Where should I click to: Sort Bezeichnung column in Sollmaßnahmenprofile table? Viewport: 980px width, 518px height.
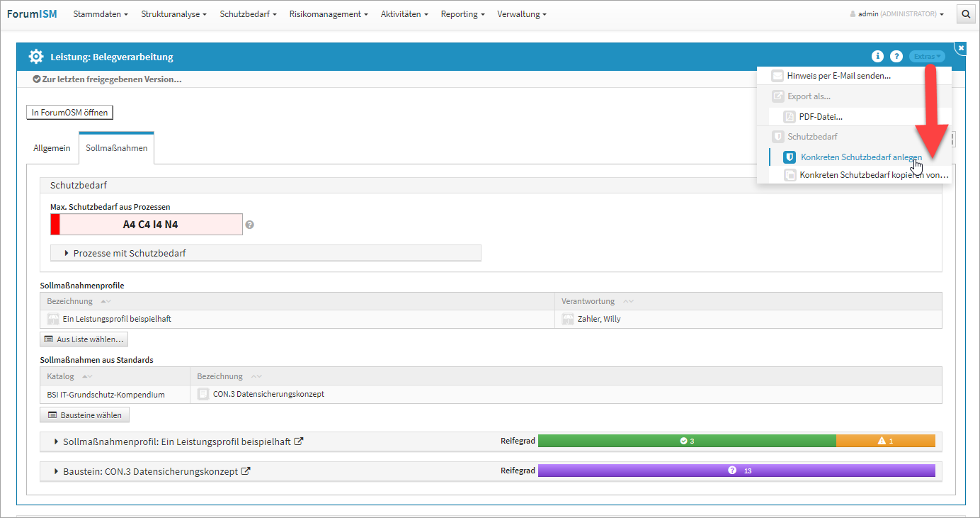click(106, 301)
